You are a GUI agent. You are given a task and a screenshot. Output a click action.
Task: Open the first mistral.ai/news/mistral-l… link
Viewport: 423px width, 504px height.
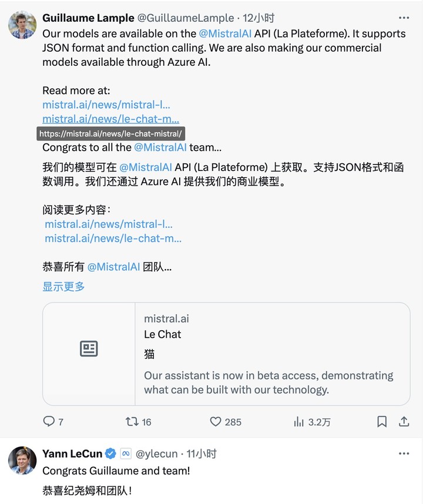click(106, 105)
